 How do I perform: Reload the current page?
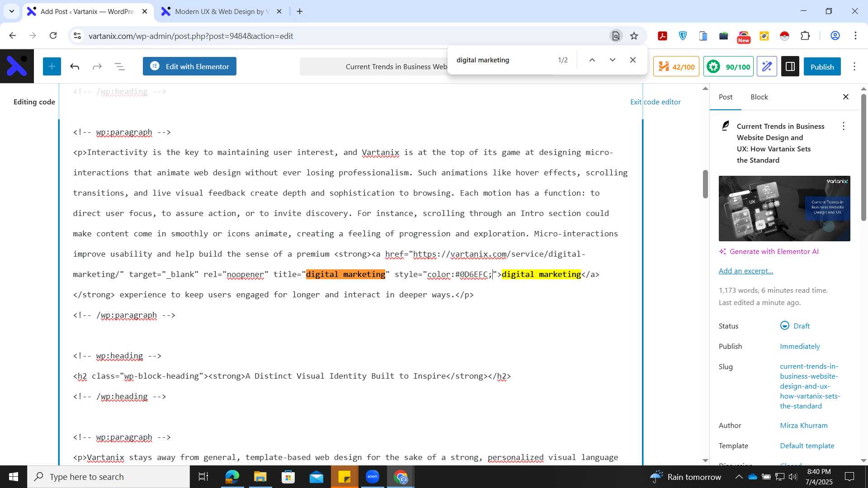pyautogui.click(x=53, y=36)
